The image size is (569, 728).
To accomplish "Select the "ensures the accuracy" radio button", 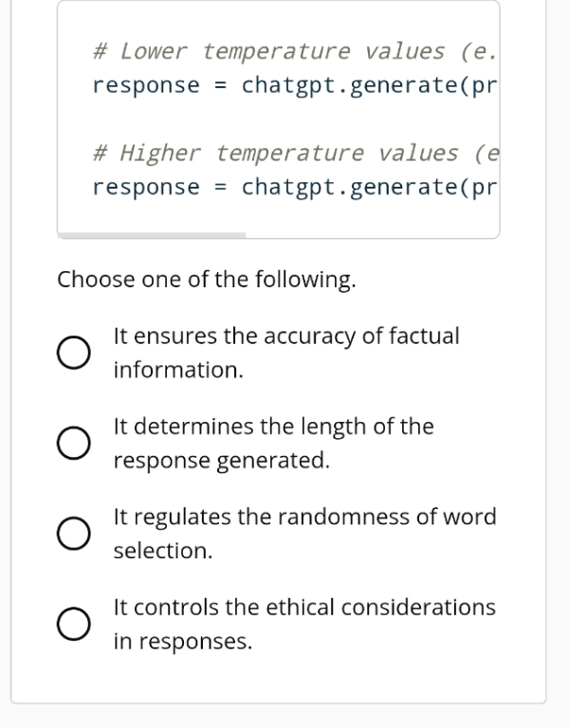I will (x=73, y=353).
